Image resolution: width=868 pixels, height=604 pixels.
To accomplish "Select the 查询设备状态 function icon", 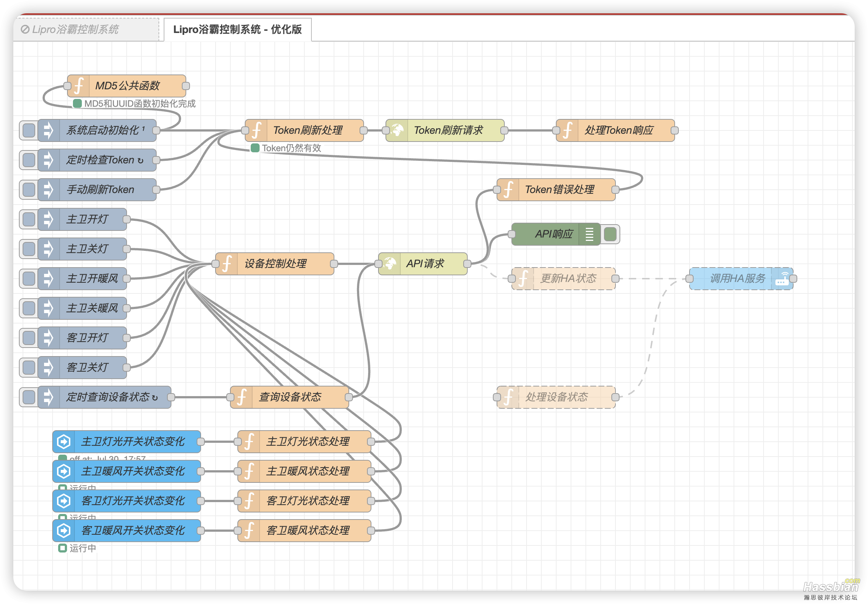I will (x=241, y=397).
